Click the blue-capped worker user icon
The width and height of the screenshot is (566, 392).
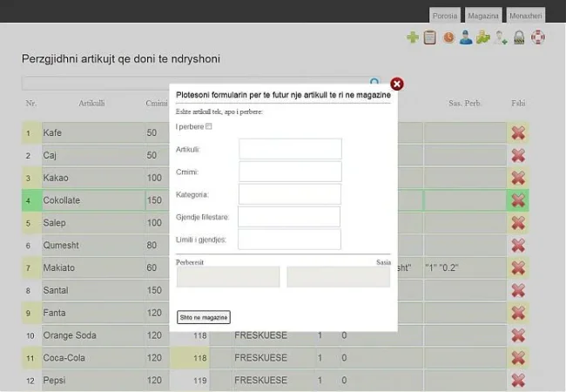[466, 37]
